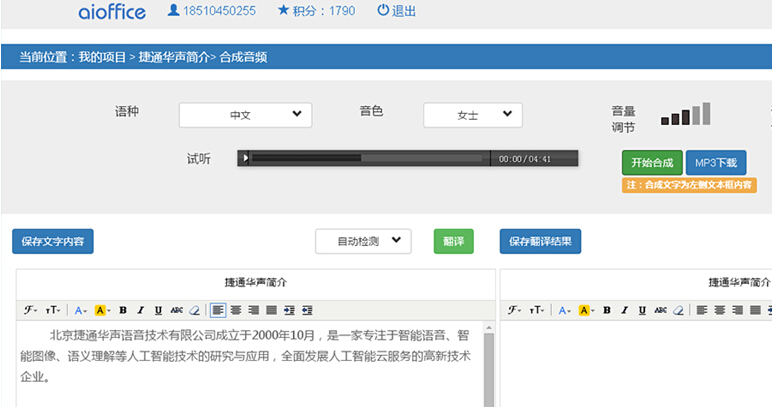Clear formatting with eraser in left editor

(x=195, y=310)
